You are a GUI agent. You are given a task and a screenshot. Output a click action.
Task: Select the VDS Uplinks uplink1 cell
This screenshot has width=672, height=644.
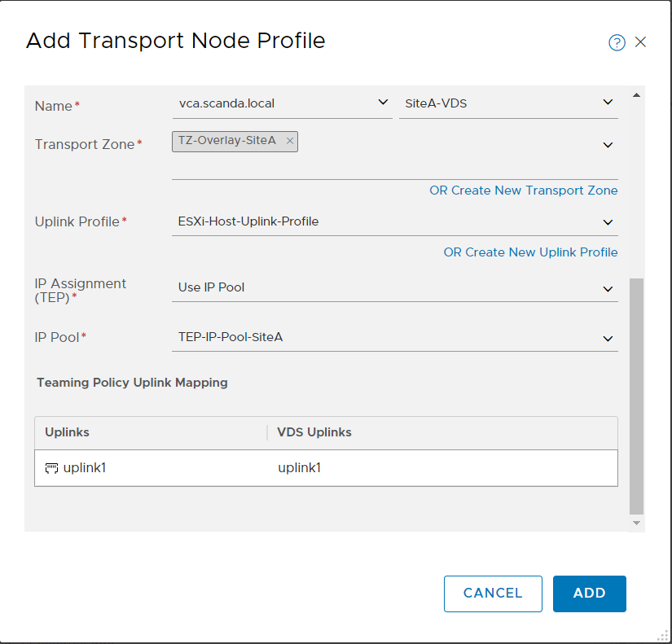point(443,468)
